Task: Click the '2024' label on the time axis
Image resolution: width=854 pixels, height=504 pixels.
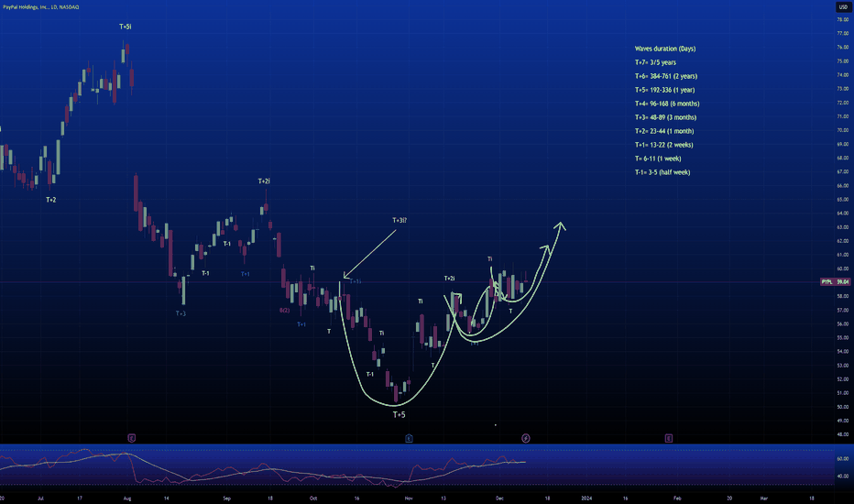Action: (x=586, y=499)
